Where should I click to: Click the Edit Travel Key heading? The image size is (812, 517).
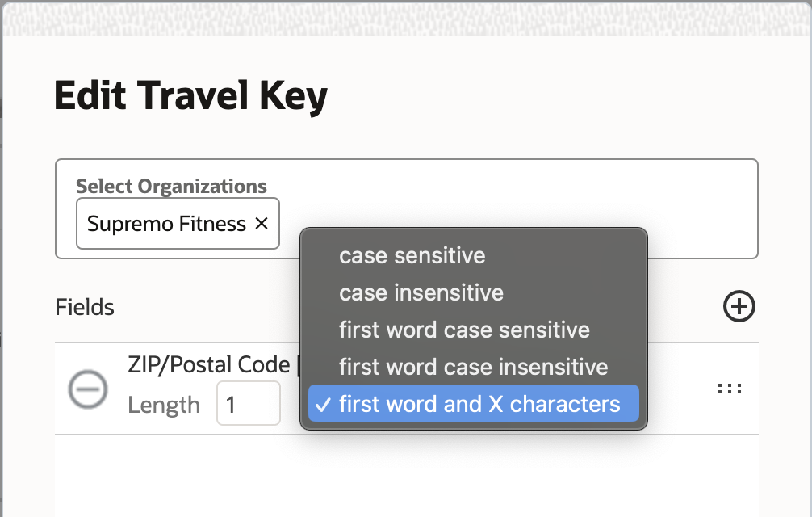point(190,97)
